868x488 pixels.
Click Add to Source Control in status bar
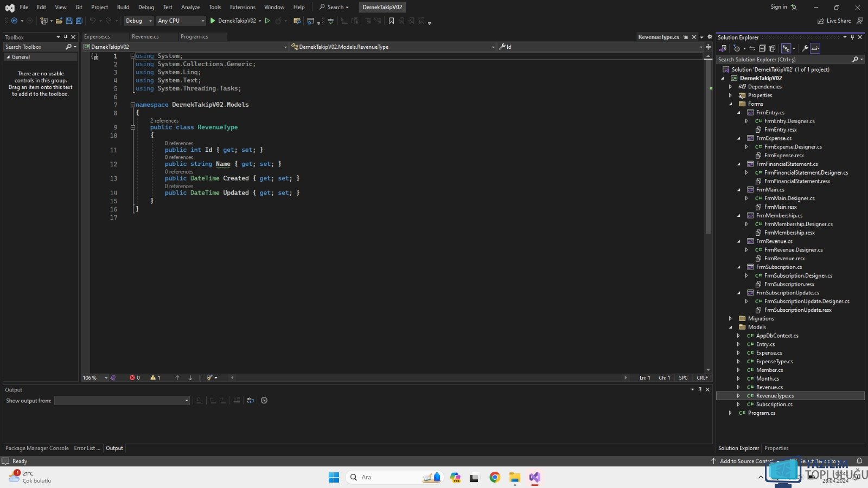(746, 461)
